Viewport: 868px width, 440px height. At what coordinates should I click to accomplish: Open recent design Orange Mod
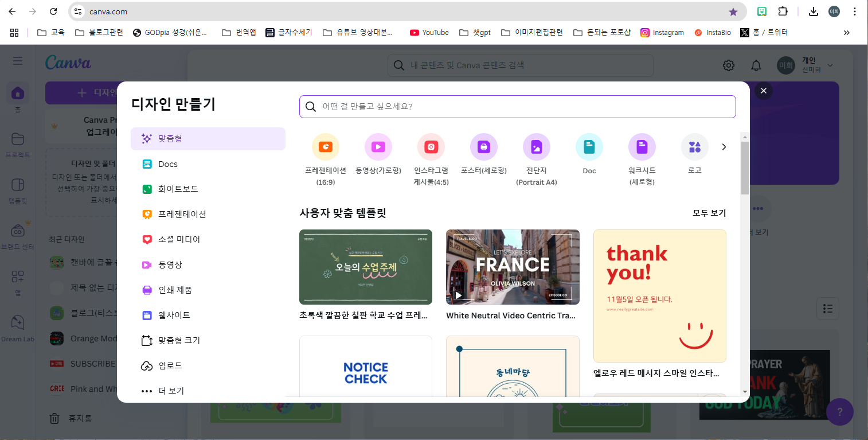point(83,338)
